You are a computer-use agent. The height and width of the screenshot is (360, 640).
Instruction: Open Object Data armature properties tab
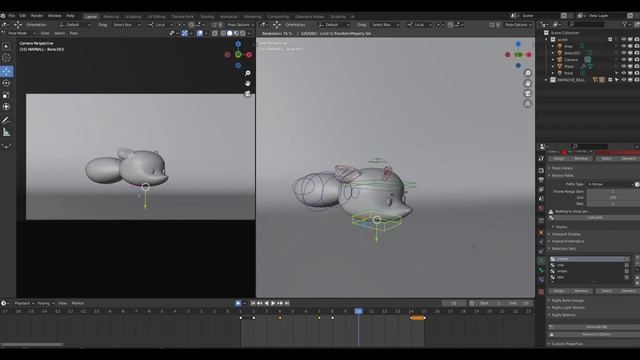[x=541, y=260]
